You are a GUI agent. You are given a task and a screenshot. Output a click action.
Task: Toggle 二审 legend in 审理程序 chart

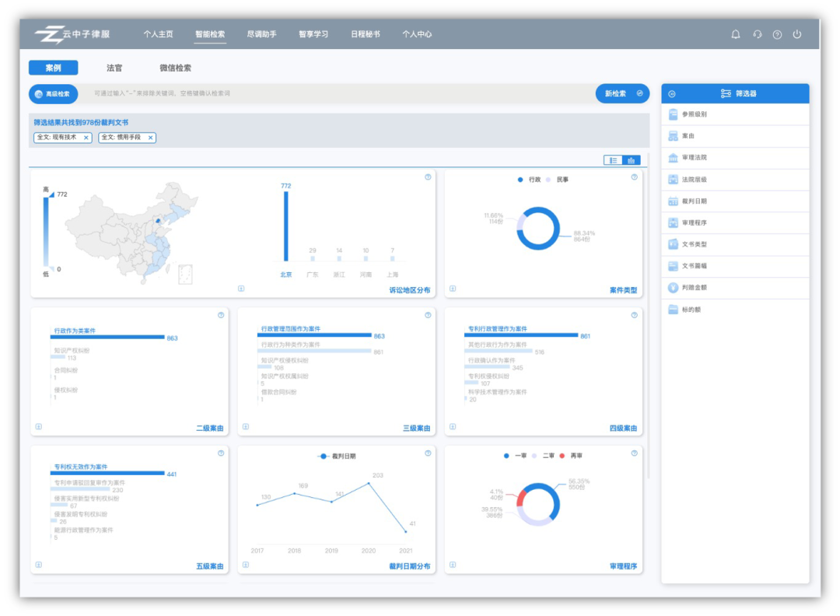[x=543, y=456]
